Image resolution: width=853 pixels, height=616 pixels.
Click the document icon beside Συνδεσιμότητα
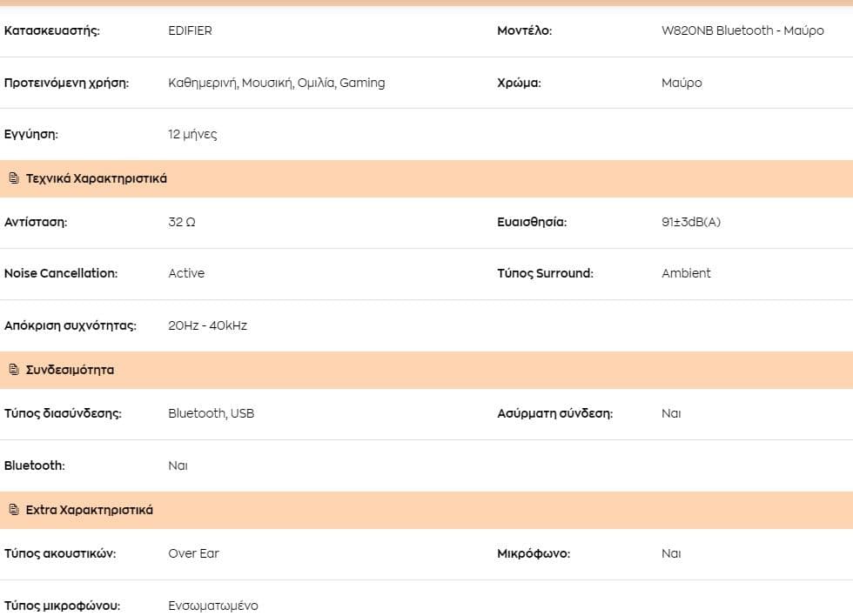point(14,369)
